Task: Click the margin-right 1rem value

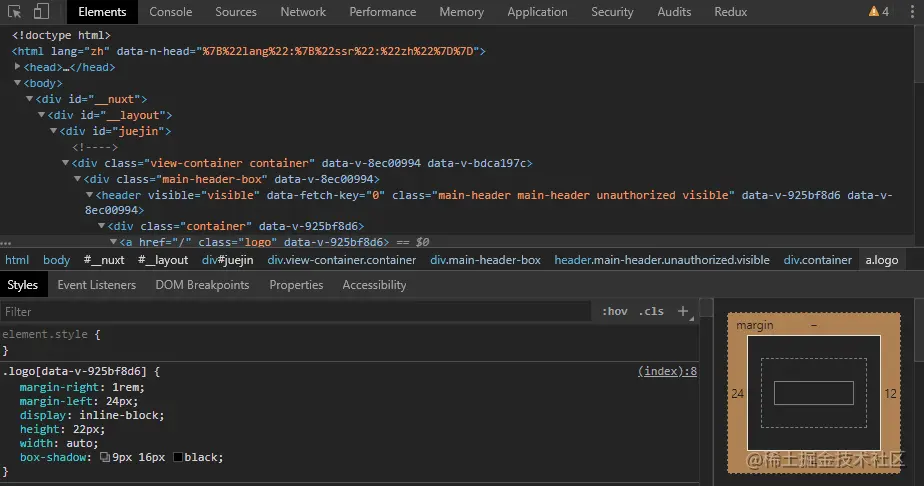Action: pyautogui.click(x=126, y=387)
